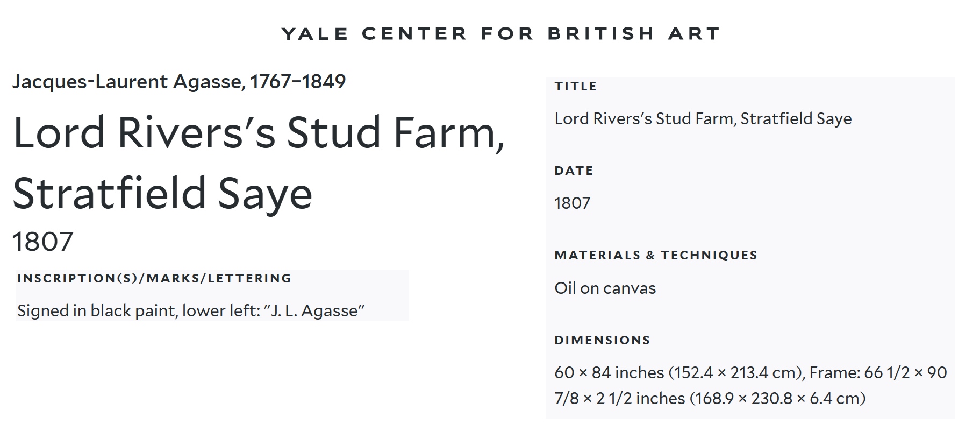
Task: Select the Materials & Techniques label
Action: point(655,255)
